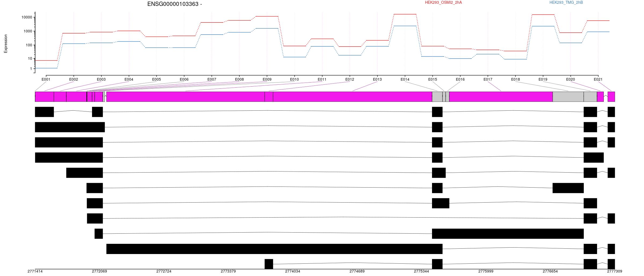Screen dimensions: 644x276
Task: Click exon label E021
Action: point(598,80)
